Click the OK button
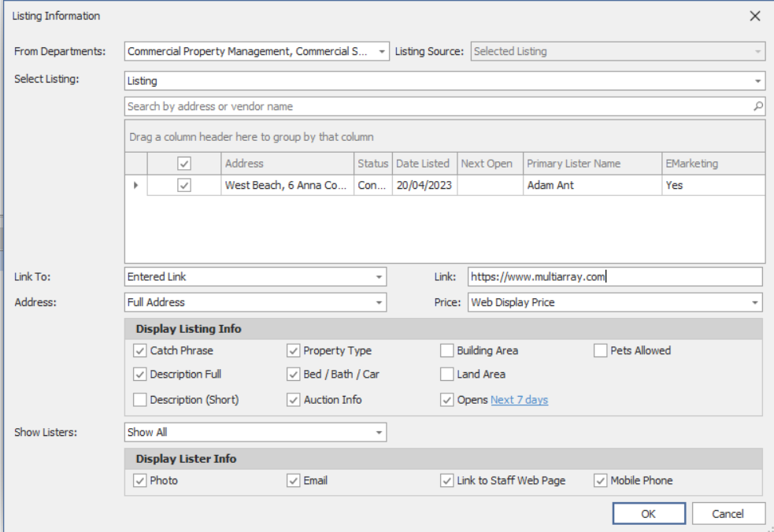 (x=649, y=514)
